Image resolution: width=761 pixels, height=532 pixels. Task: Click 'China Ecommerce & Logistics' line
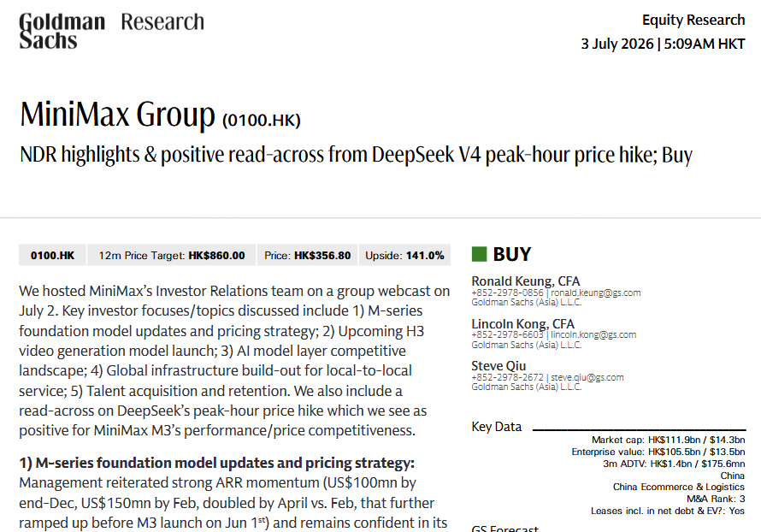[x=679, y=487]
